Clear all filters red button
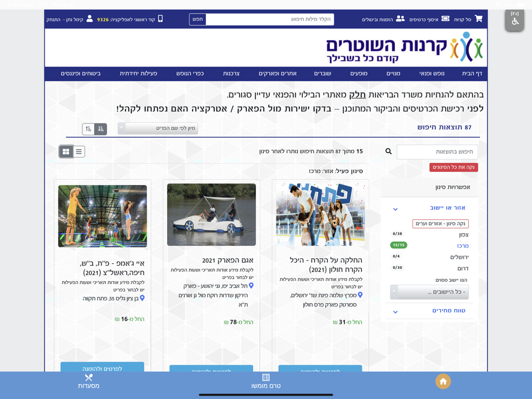 (x=454, y=167)
